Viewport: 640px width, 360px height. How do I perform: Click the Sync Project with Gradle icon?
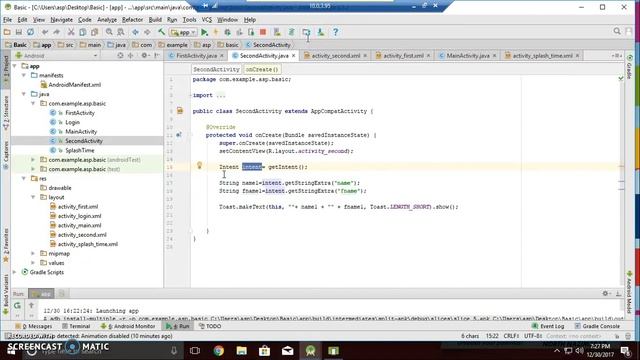click(291, 32)
